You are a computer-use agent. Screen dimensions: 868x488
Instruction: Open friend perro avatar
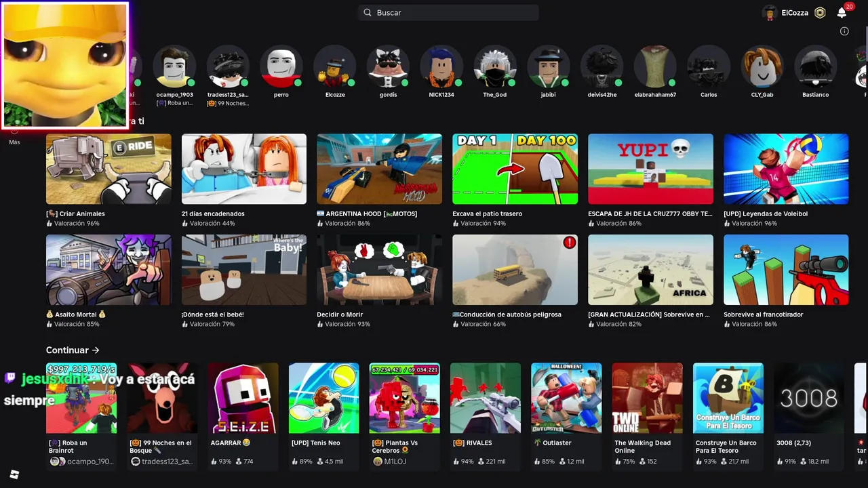(x=281, y=66)
